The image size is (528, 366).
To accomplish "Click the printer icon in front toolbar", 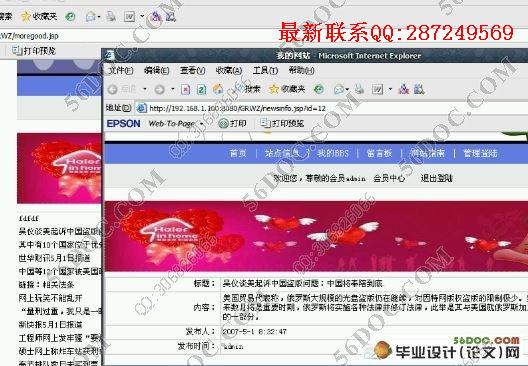I will point(360,89).
